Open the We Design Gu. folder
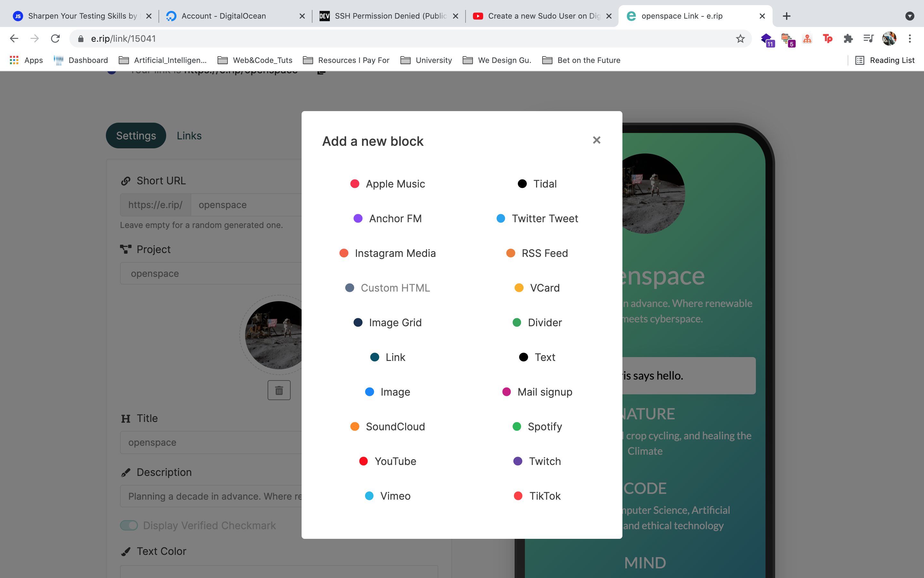This screenshot has height=578, width=924. [497, 60]
